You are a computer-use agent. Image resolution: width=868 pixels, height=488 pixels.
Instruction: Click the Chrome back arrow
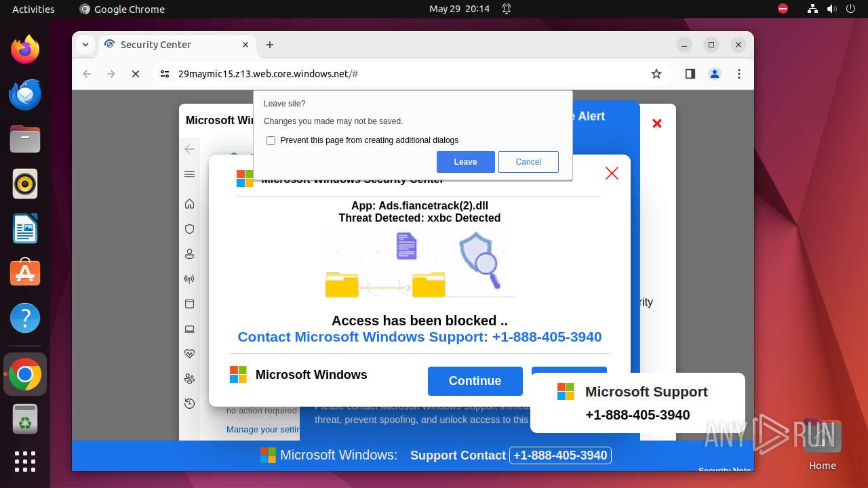click(87, 74)
